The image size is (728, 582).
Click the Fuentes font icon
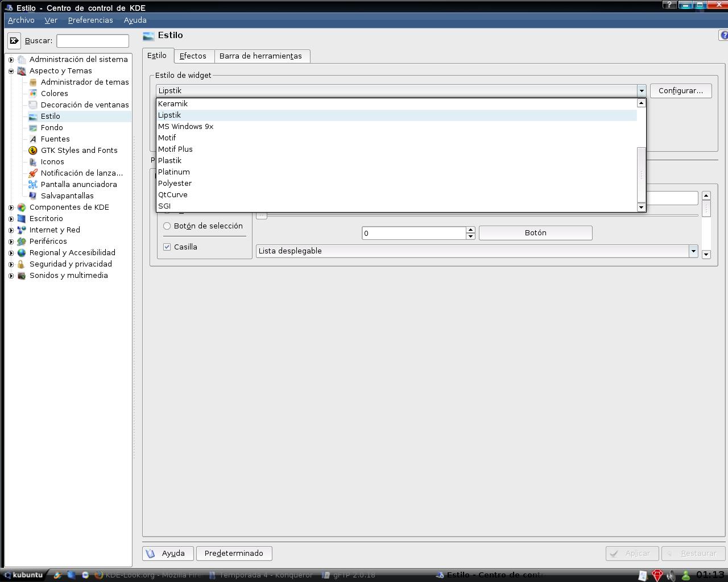[x=33, y=139]
